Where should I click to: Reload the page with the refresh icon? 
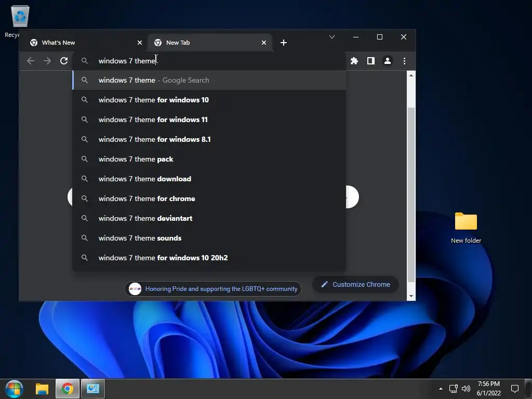coord(64,61)
